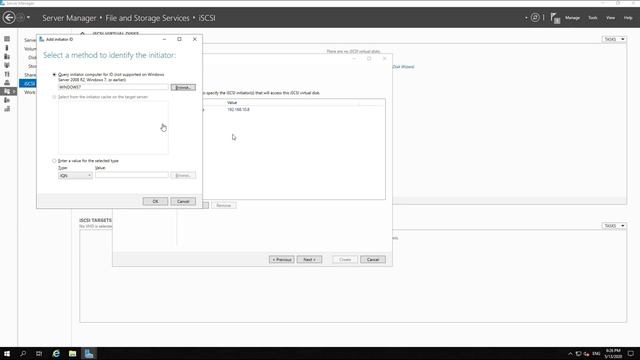Click the Local Server icon in sidebar
Image resolution: width=640 pixels, height=360 pixels.
[7, 48]
